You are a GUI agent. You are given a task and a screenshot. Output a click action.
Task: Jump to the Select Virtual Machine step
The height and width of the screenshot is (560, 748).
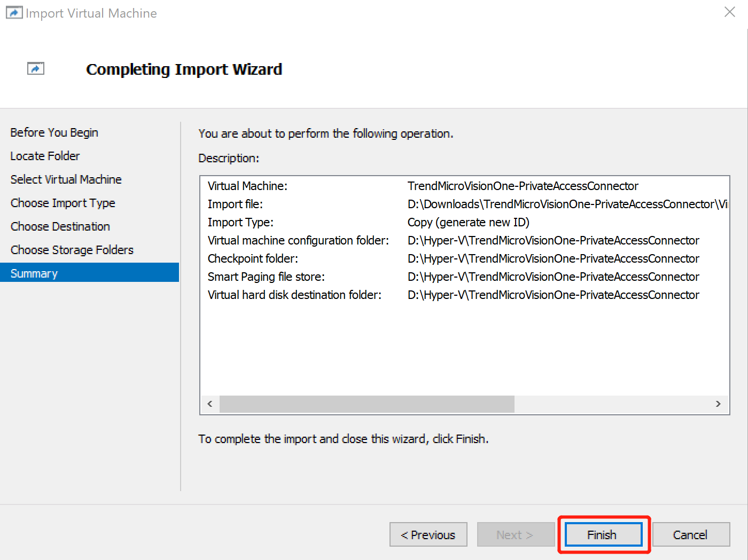coord(66,179)
